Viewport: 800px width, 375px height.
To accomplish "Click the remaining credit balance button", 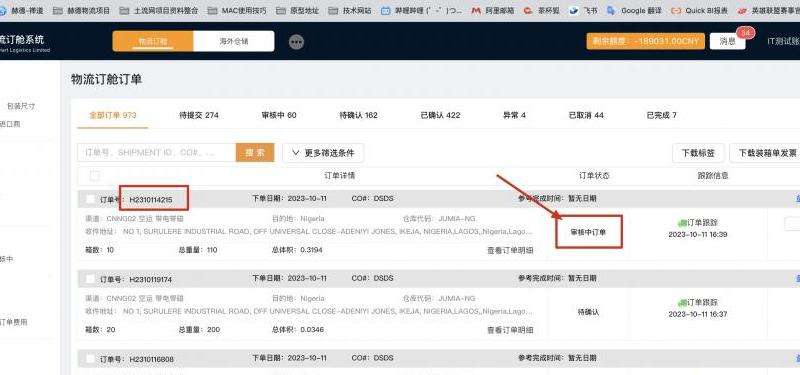I will (x=645, y=41).
